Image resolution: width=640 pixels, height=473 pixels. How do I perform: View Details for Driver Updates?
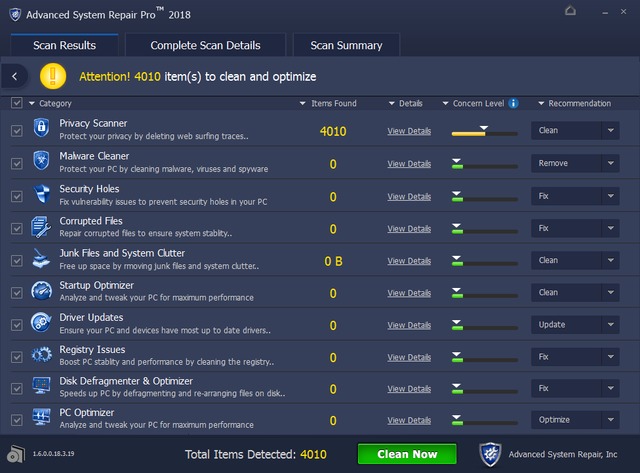[409, 325]
